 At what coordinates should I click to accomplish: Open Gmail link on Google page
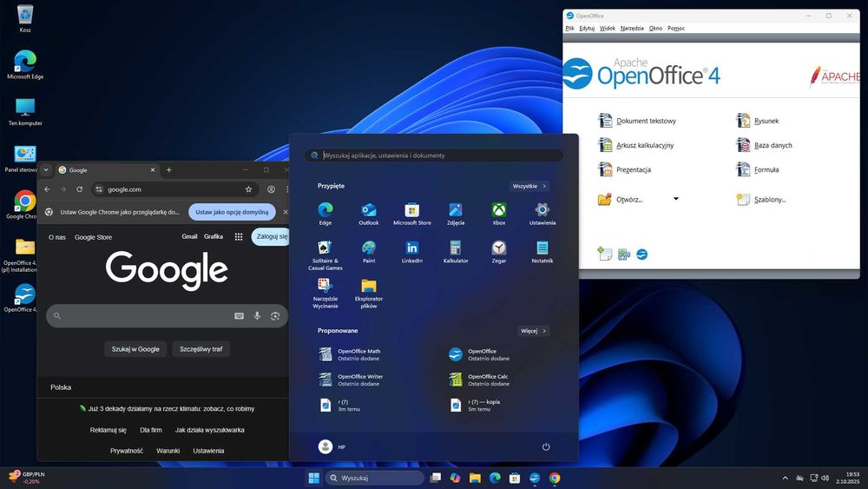coord(189,236)
